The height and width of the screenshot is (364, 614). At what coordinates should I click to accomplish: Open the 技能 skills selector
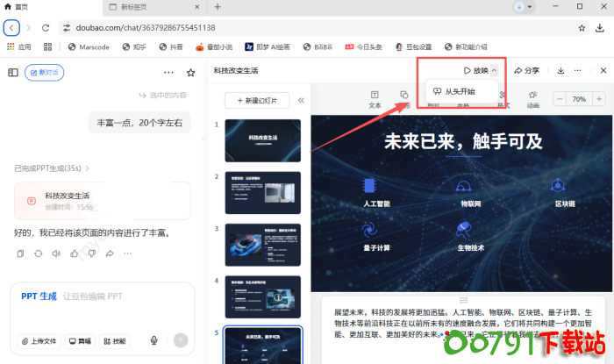coord(114,340)
